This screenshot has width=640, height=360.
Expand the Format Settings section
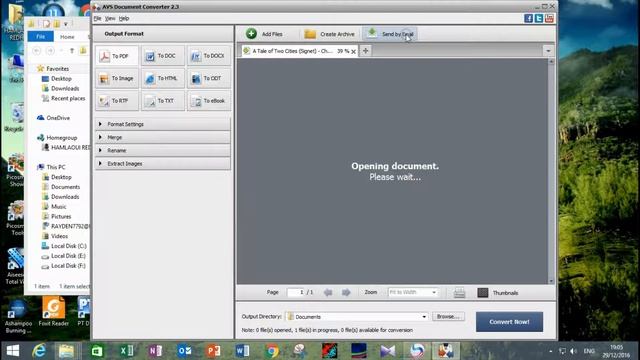click(x=162, y=124)
